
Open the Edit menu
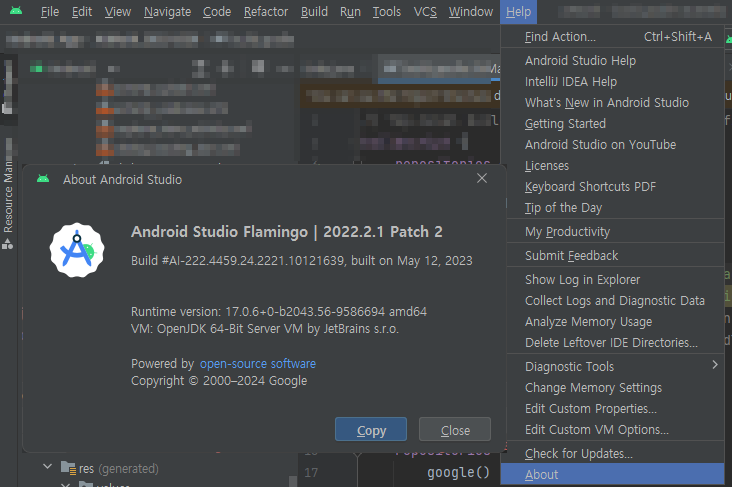[x=82, y=12]
